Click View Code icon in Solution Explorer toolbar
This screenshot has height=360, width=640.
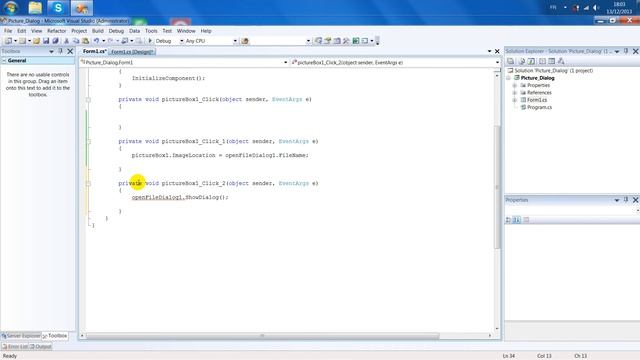(542, 61)
